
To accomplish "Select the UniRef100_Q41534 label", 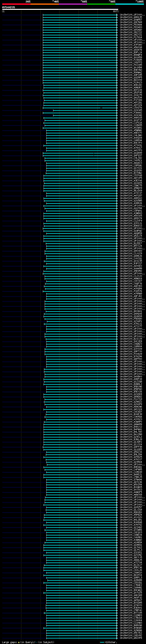I will (x=131, y=98).
